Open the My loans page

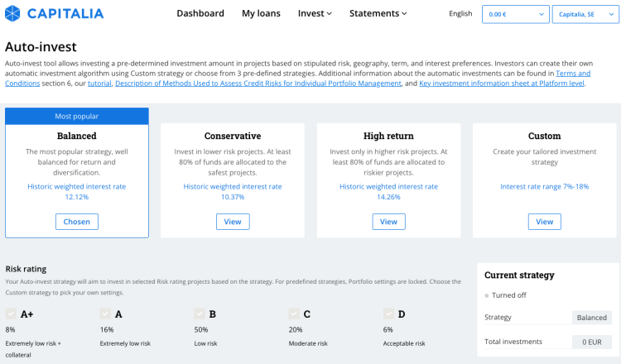coord(261,13)
